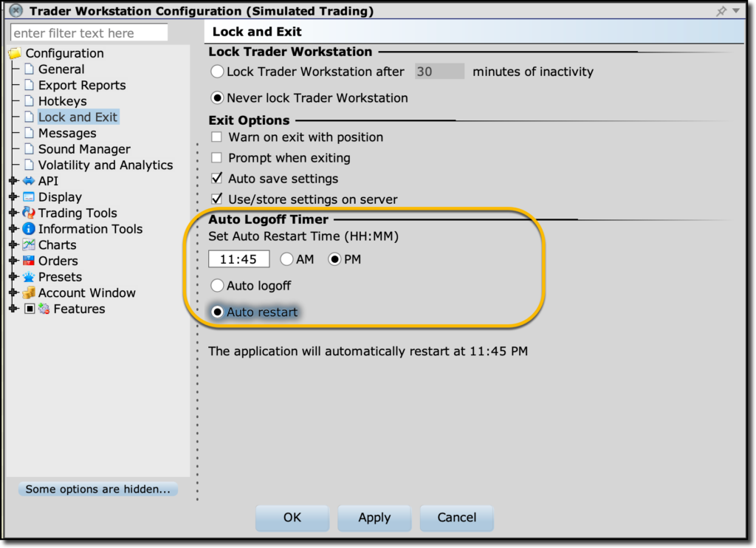Screen dimensions: 756x548
Task: Click the blue Information Tools icon
Action: 29,229
